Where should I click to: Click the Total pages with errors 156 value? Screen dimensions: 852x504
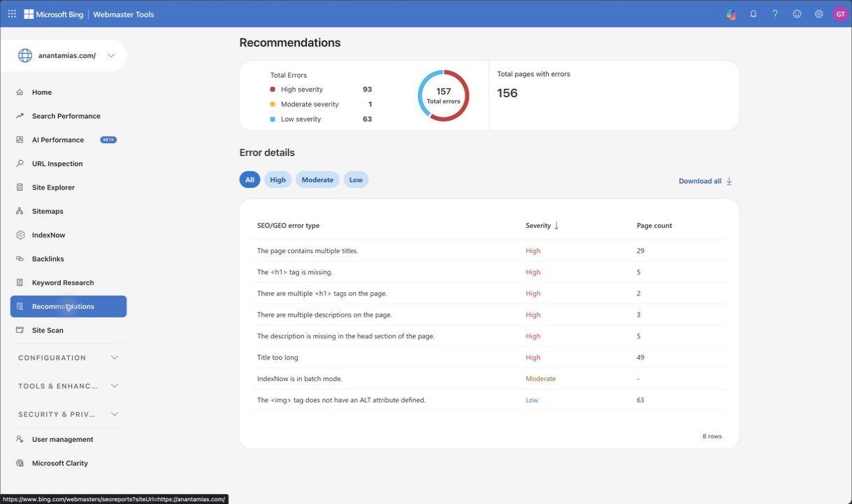[507, 93]
